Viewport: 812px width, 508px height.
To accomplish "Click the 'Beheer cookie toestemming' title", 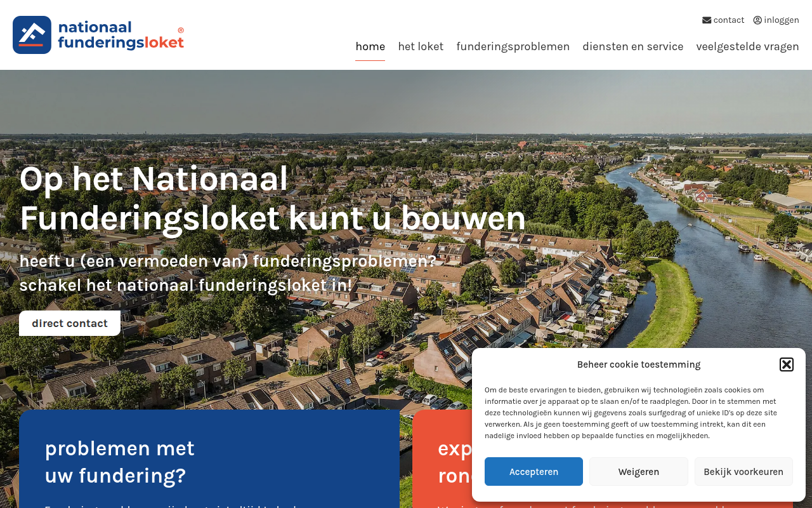I will click(639, 364).
